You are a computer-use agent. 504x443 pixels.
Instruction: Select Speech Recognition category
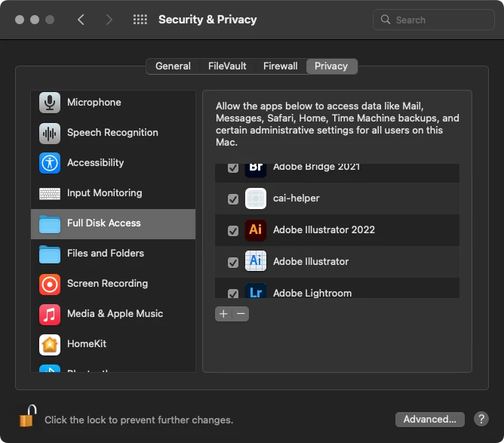click(112, 133)
